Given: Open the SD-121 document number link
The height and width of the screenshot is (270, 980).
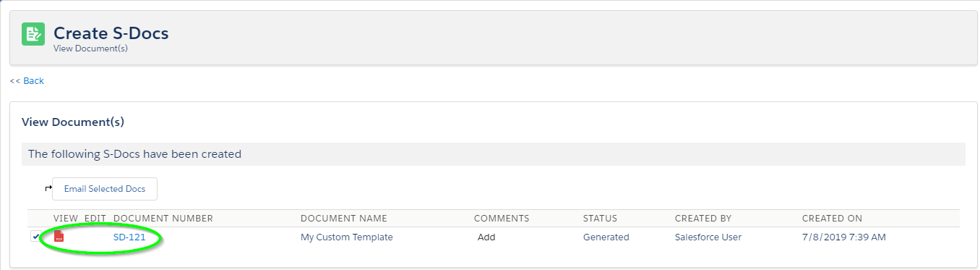Looking at the screenshot, I should pyautogui.click(x=129, y=237).
